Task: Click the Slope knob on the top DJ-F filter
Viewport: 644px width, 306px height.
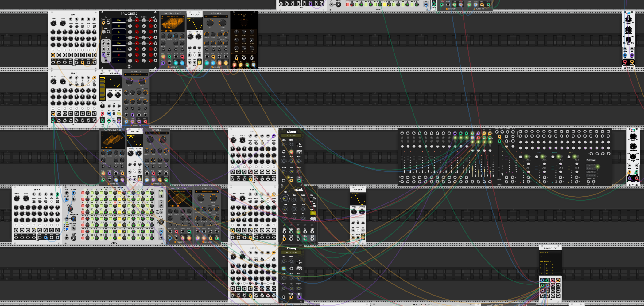Action: [628, 40]
